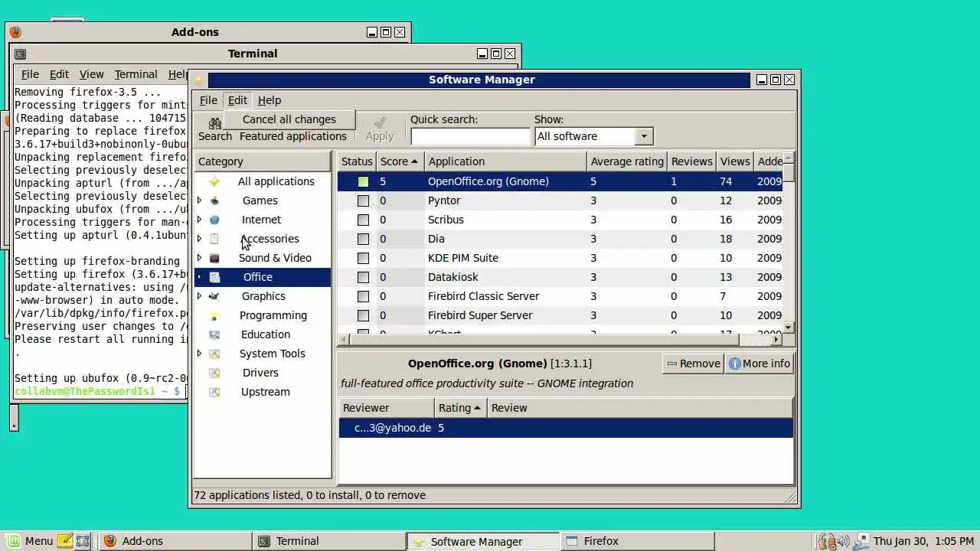Click the Internet globe category icon
The image size is (980, 551).
coord(214,220)
